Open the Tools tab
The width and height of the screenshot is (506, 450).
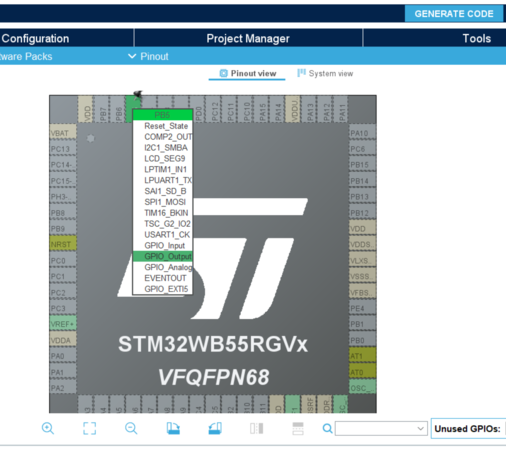click(476, 38)
